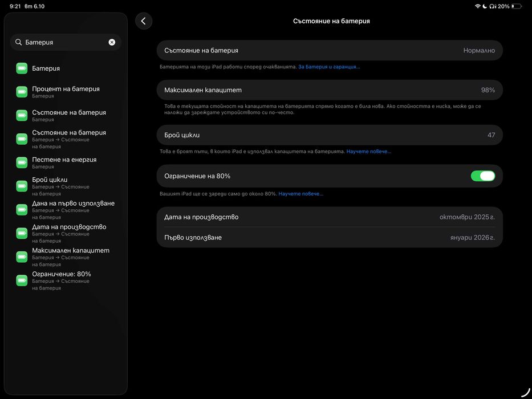Go back using the chevron button
This screenshot has width=532, height=399.
[x=144, y=21]
